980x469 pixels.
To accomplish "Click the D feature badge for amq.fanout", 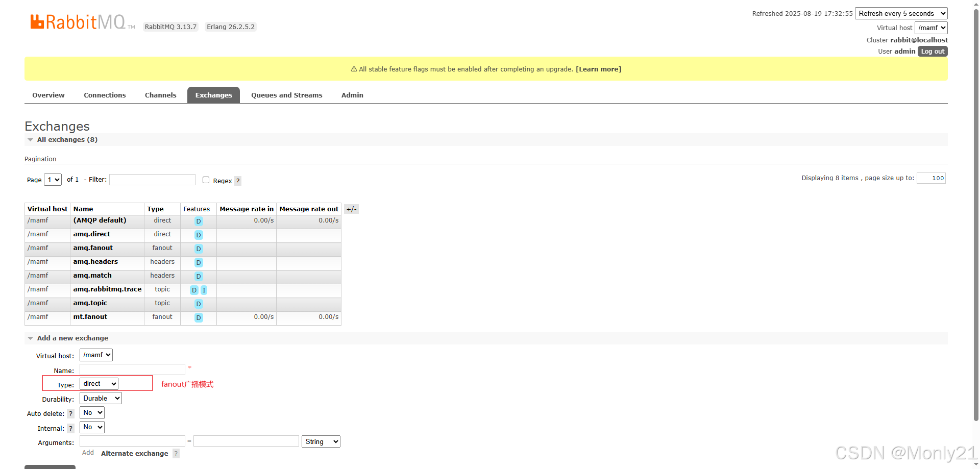I will pos(199,249).
